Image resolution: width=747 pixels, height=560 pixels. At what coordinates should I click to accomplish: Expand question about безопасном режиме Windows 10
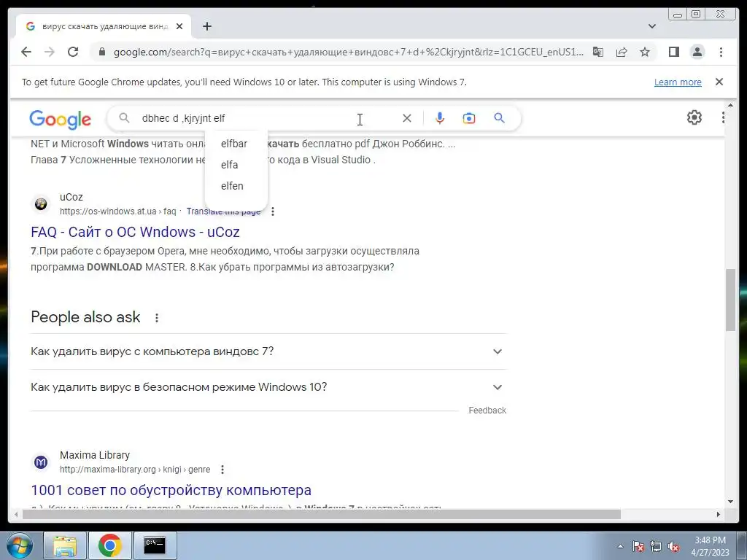(268, 387)
